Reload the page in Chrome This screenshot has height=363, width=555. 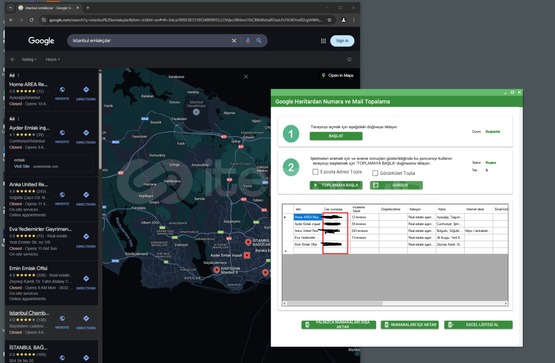(x=32, y=20)
